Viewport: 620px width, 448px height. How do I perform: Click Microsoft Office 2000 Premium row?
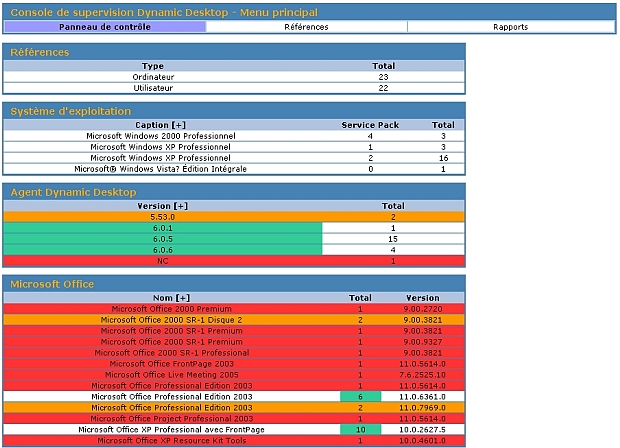(234, 309)
